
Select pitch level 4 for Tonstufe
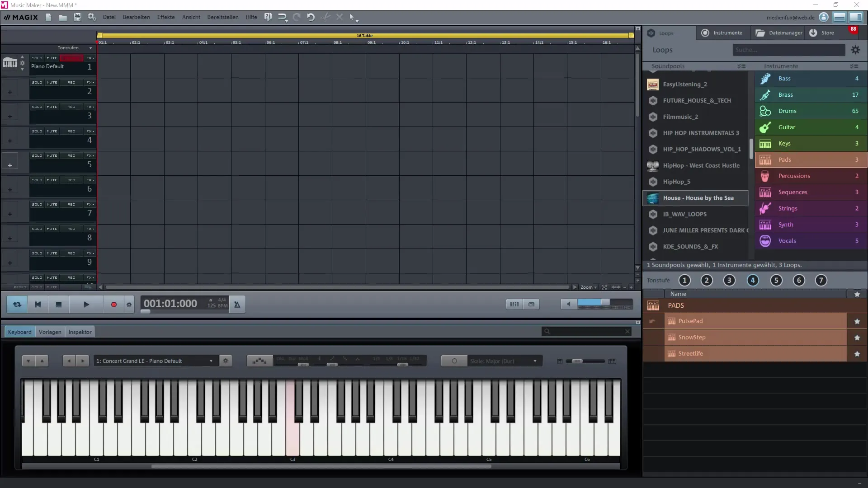(753, 280)
